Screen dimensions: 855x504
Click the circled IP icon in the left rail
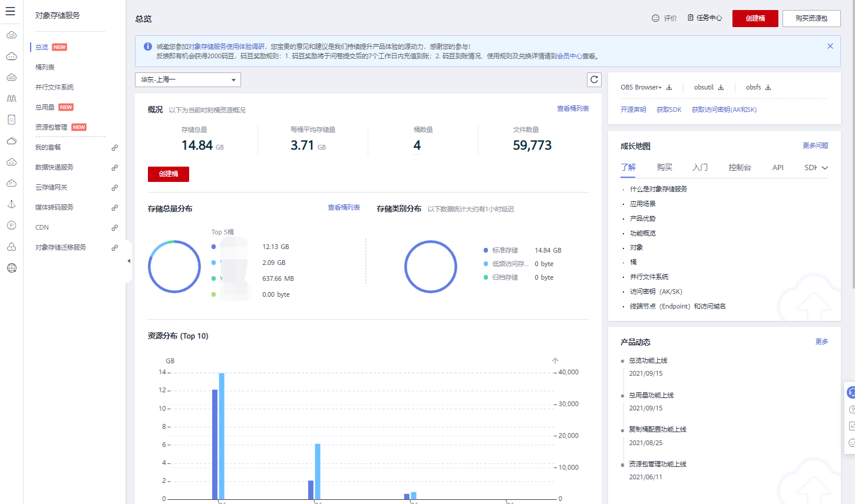click(11, 226)
